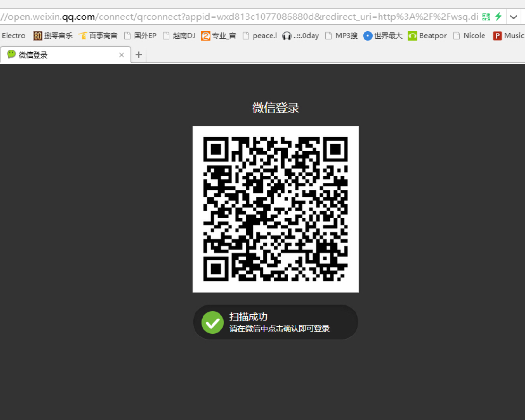Click the blue circle icon beside 世界最大
525x420 pixels.
368,35
